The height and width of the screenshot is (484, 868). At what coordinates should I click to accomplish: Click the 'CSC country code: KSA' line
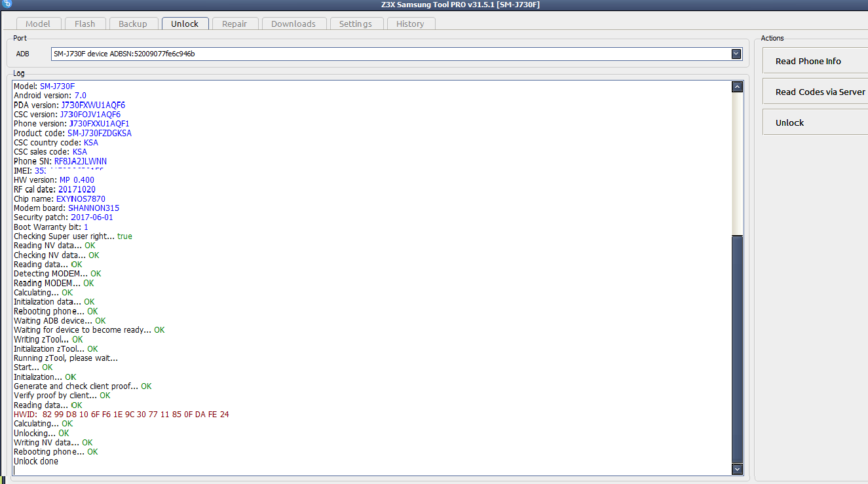pyautogui.click(x=56, y=142)
